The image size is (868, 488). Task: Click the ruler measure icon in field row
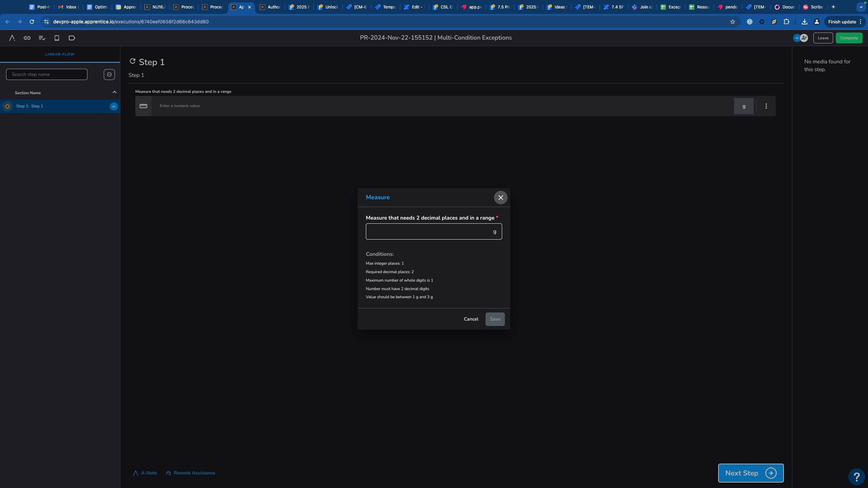click(143, 106)
